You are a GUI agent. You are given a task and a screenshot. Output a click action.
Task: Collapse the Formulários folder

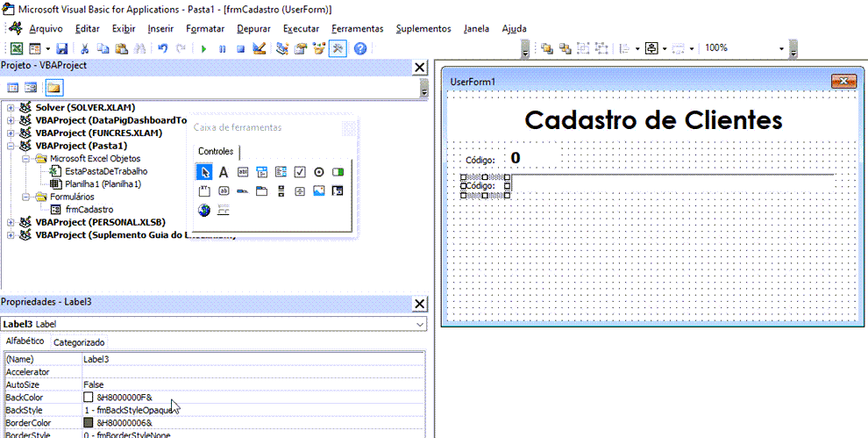click(x=26, y=197)
